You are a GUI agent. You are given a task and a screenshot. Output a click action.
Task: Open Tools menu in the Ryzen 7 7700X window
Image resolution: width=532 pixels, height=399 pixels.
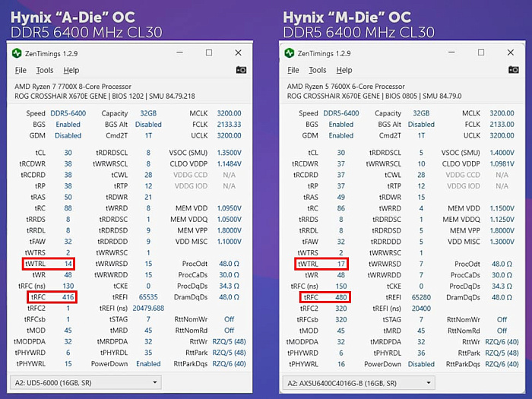[x=44, y=71]
